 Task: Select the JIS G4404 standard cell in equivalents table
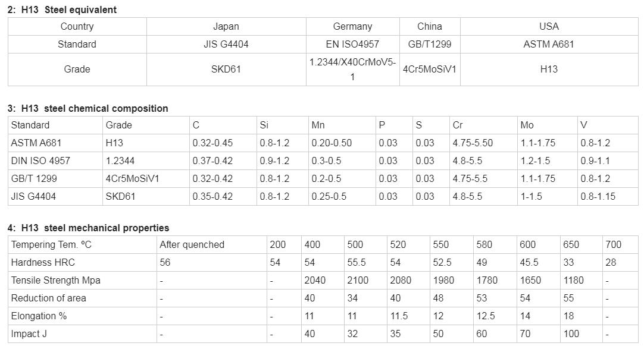coord(226,45)
